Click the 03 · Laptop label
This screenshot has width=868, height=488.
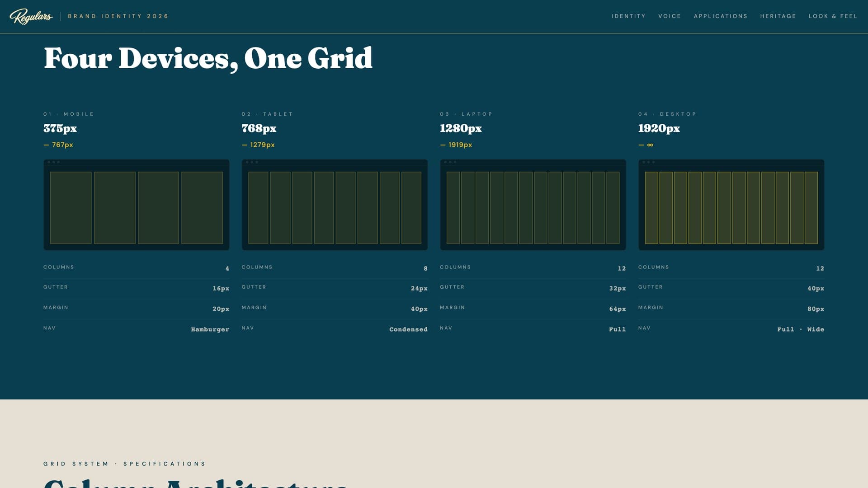tap(466, 114)
